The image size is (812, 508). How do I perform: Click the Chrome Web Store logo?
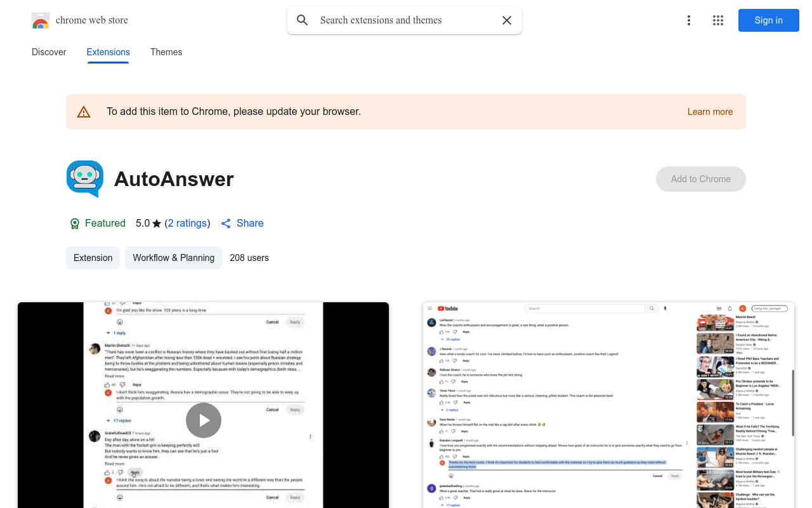pos(41,21)
